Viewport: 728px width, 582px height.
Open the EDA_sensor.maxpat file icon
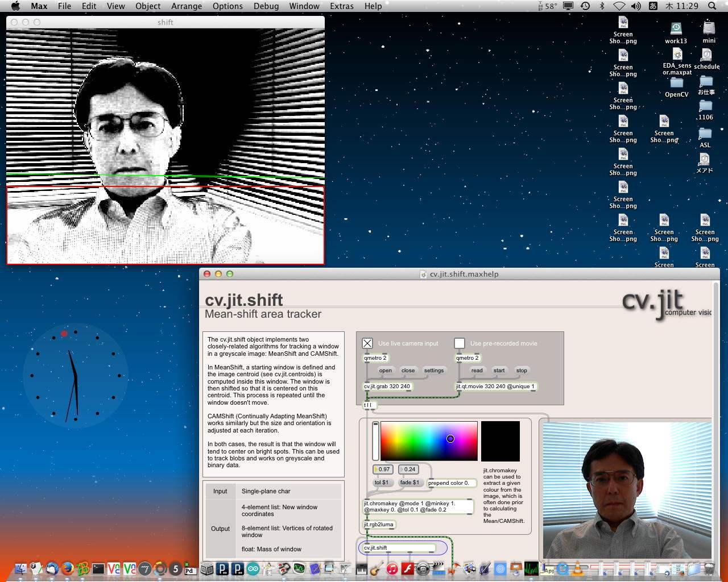pyautogui.click(x=677, y=55)
